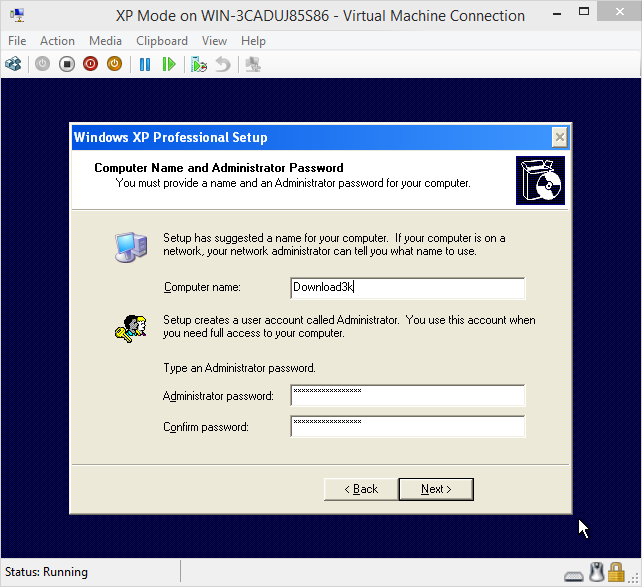Click the 'Type an Administrator password.' text
Screen dimensions: 642x587
pyautogui.click(x=239, y=368)
